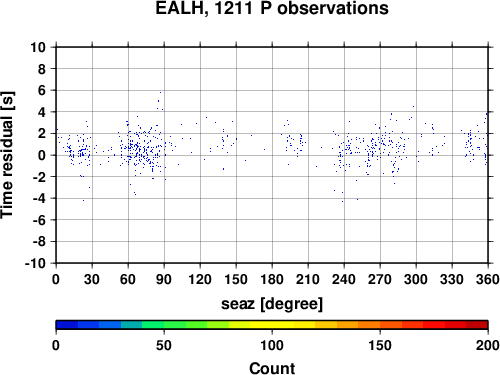Click the teal colorbar segment near 35
Screen dimensions: 500x375
pyautogui.click(x=131, y=325)
